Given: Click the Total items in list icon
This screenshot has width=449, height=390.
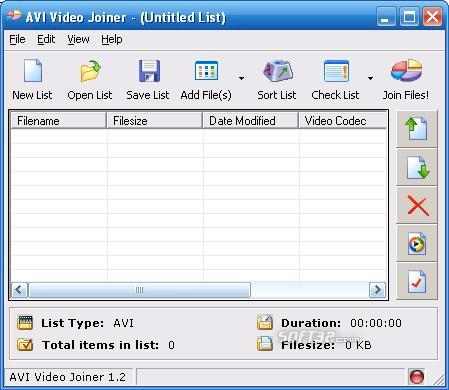Looking at the screenshot, I should (25, 345).
